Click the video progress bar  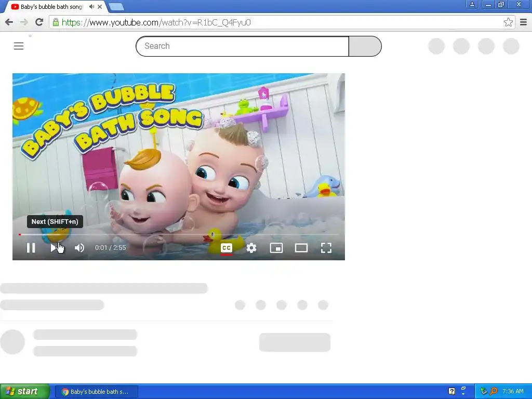tap(179, 234)
